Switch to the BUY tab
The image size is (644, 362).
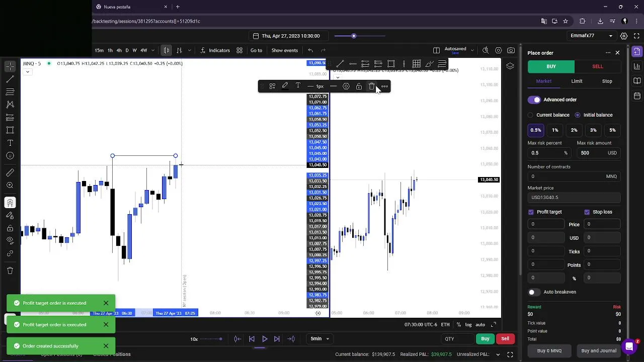(x=551, y=66)
